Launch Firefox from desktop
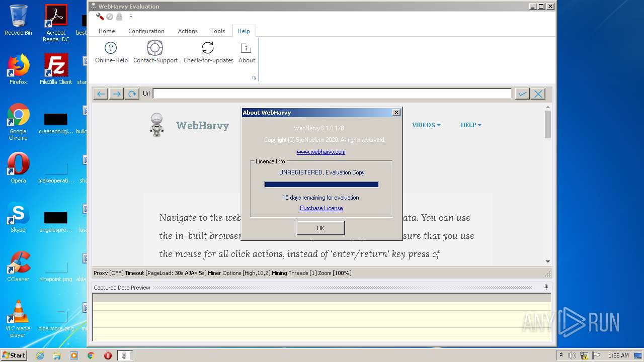This screenshot has width=644, height=362. [x=18, y=69]
